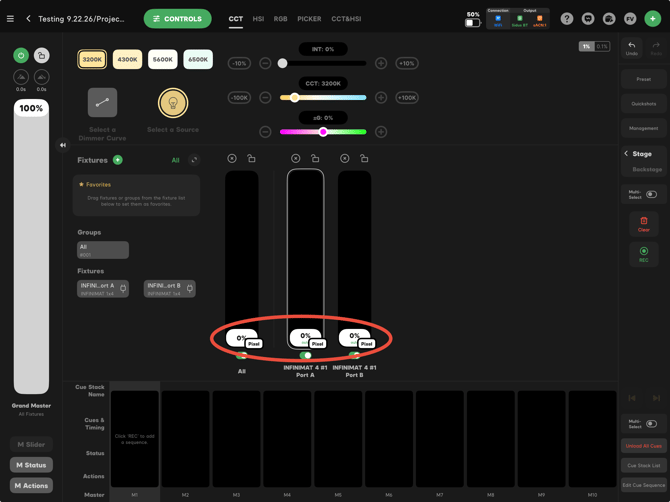Click the Undo button
The image size is (670, 502).
pos(632,48)
